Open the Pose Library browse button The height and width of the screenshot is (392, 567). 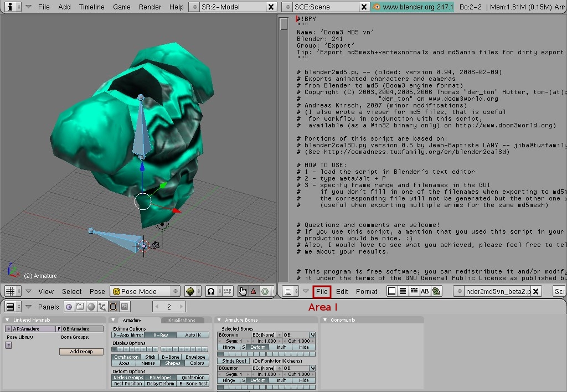point(8,345)
